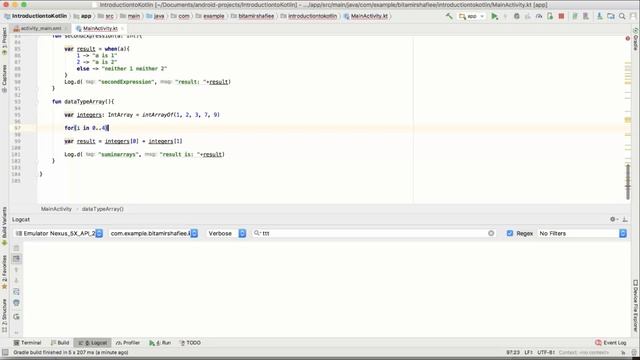Viewport: 640px width, 360px height.
Task: Open the Build tool window tab
Action: (60, 343)
